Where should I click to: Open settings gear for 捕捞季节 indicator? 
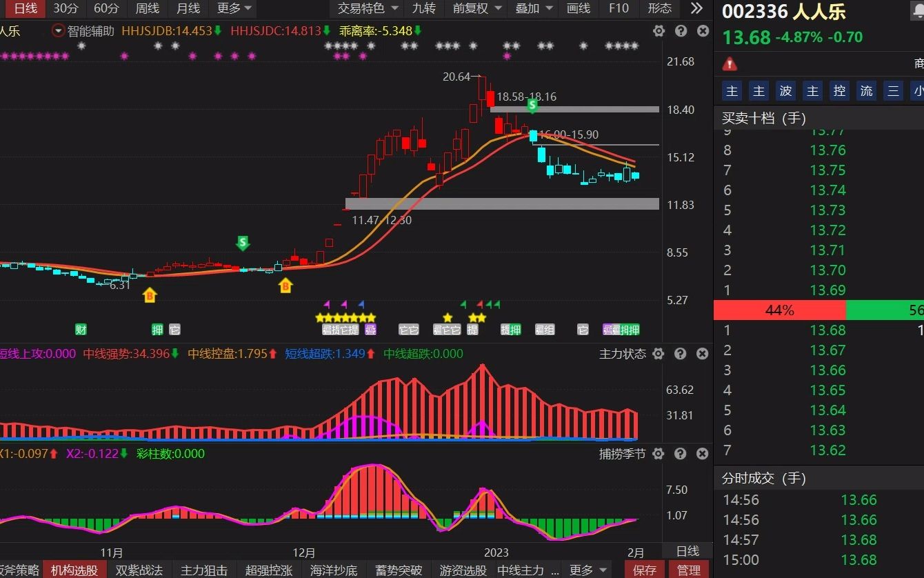(x=659, y=454)
